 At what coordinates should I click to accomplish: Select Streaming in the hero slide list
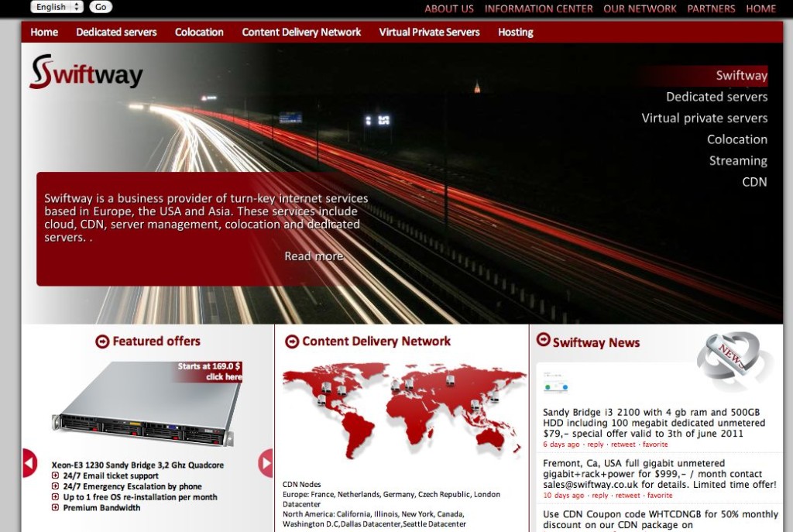[737, 161]
